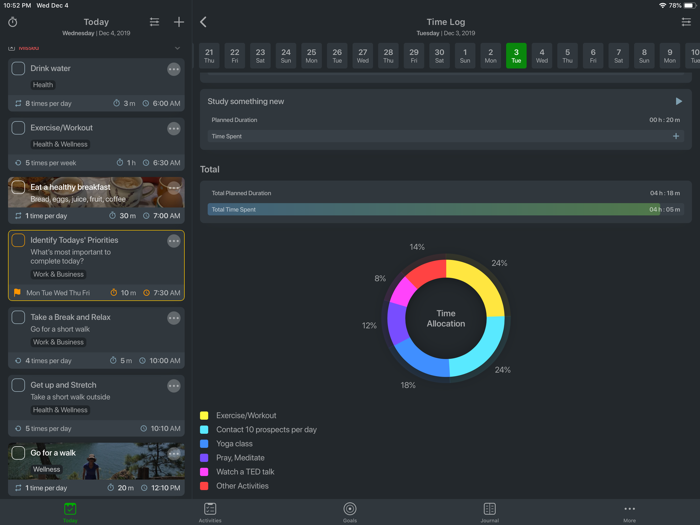Check off the Drink water task
The height and width of the screenshot is (525, 700).
(18, 69)
